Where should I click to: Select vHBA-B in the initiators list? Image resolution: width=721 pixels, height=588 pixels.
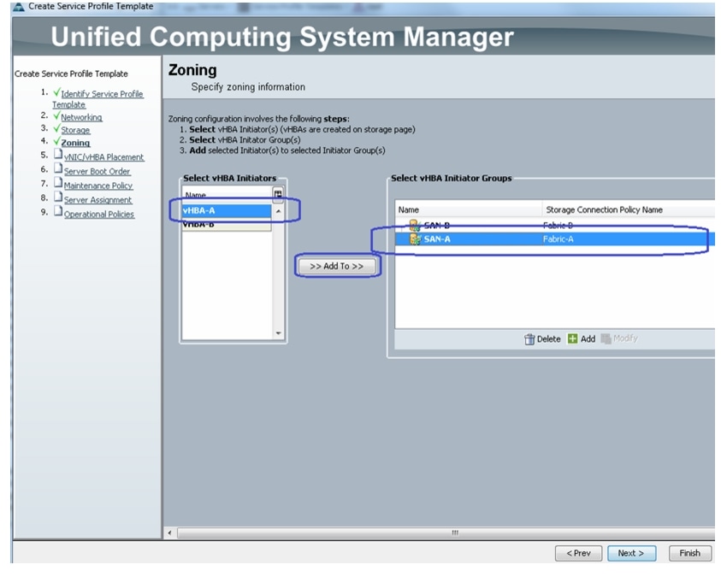pyautogui.click(x=227, y=224)
